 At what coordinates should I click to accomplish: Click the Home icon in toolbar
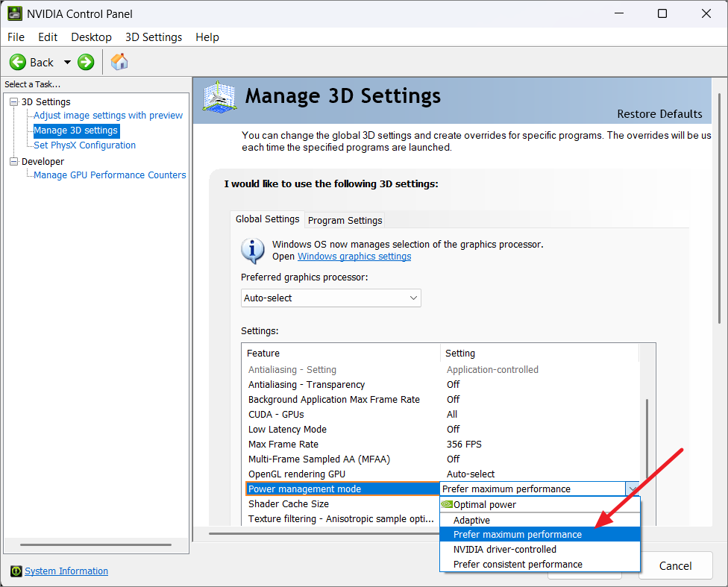pyautogui.click(x=119, y=62)
